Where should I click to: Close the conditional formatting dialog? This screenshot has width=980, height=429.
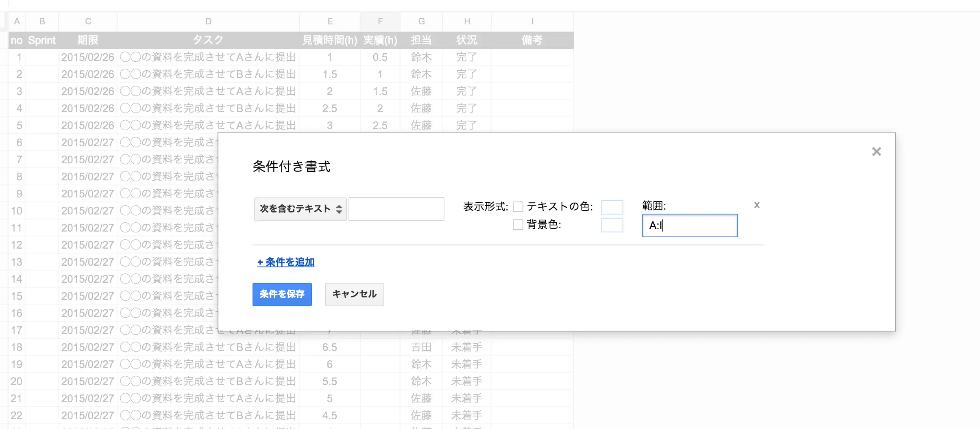point(876,152)
